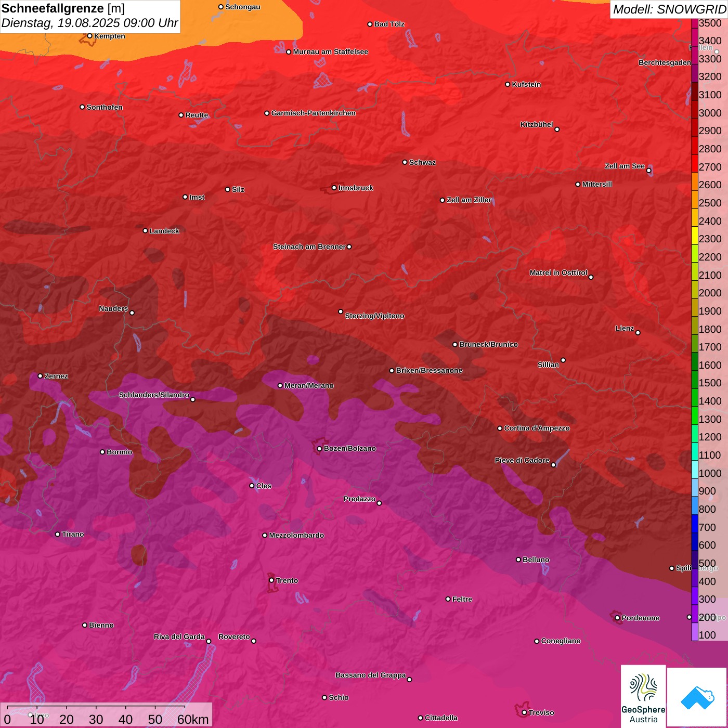
Task: Select the "Mezzolombardo" map label
Action: [296, 535]
